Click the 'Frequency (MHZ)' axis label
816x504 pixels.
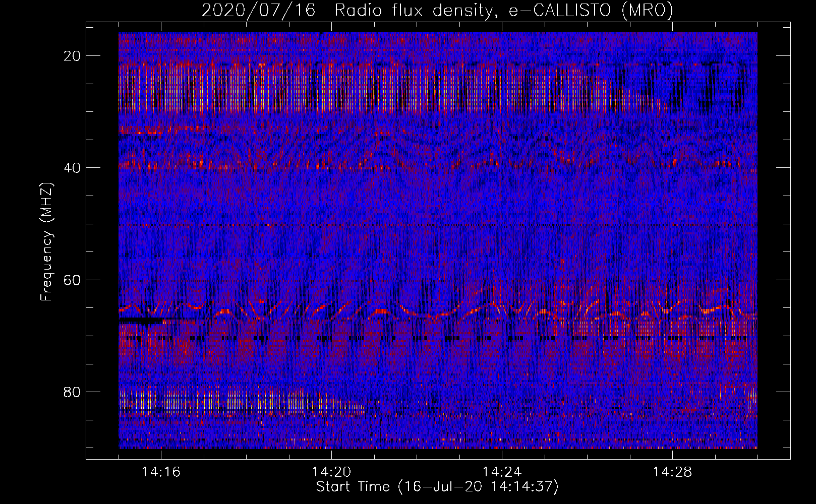pos(46,242)
